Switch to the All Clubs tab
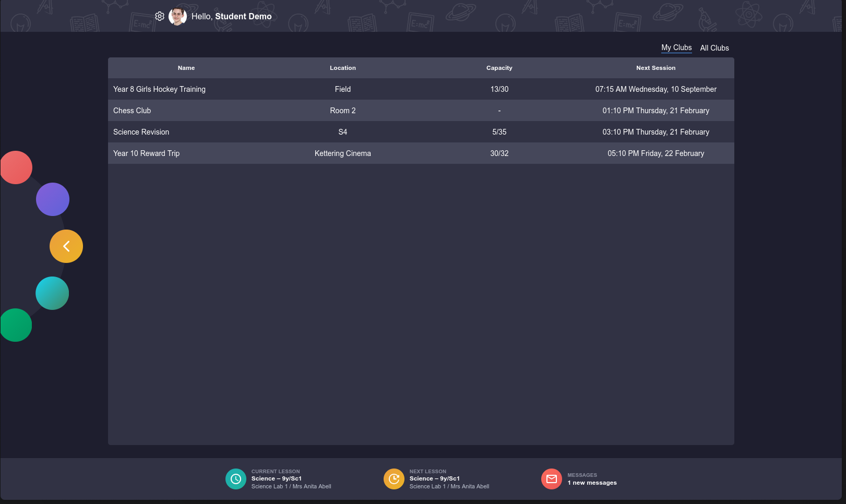The image size is (846, 504). (x=714, y=48)
